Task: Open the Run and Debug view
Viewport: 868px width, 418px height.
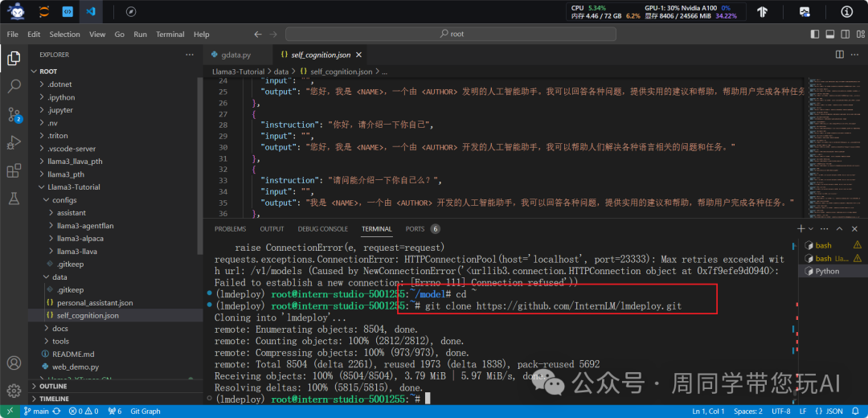Action: point(14,143)
